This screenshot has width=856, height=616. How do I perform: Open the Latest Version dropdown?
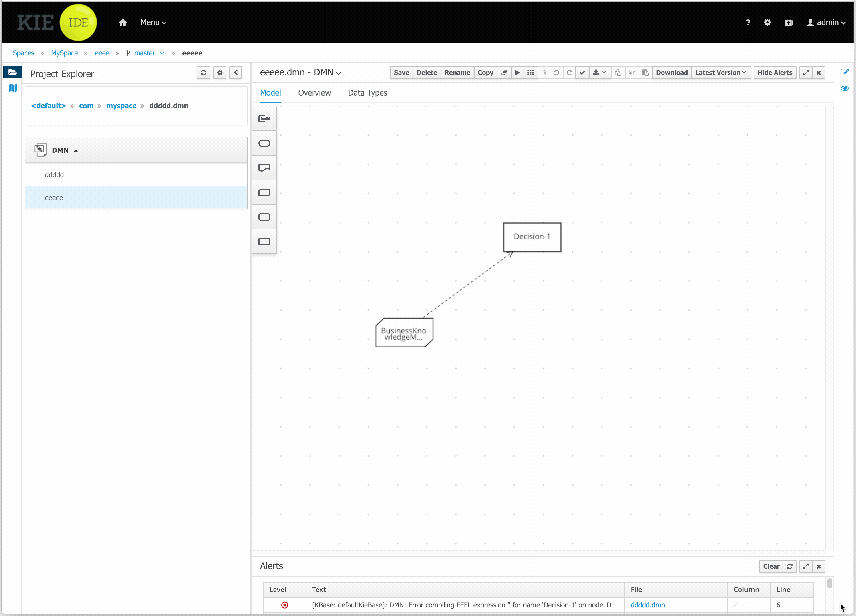pyautogui.click(x=720, y=72)
